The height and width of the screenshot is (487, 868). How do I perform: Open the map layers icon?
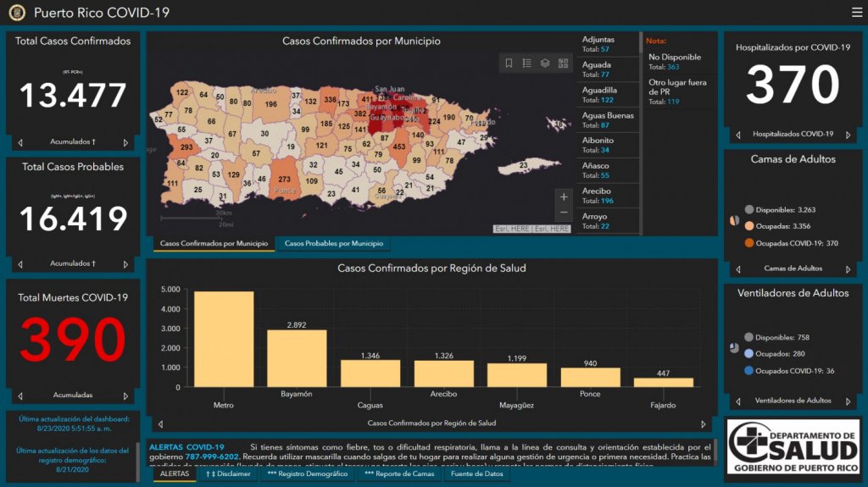pos(545,64)
